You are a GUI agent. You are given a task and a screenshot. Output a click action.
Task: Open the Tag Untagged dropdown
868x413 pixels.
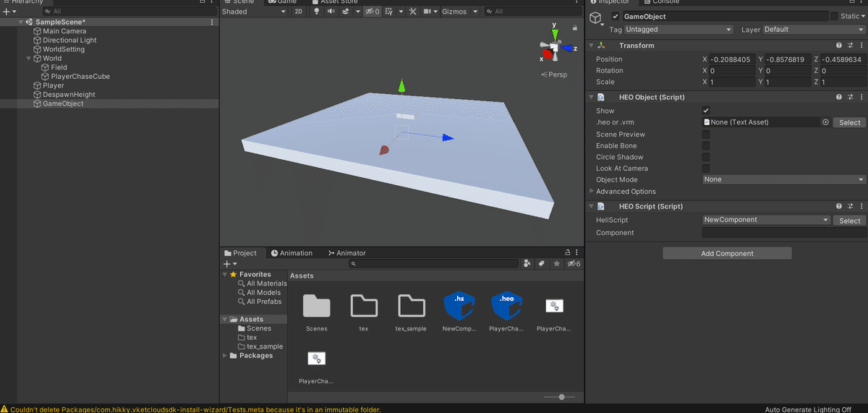(x=678, y=30)
